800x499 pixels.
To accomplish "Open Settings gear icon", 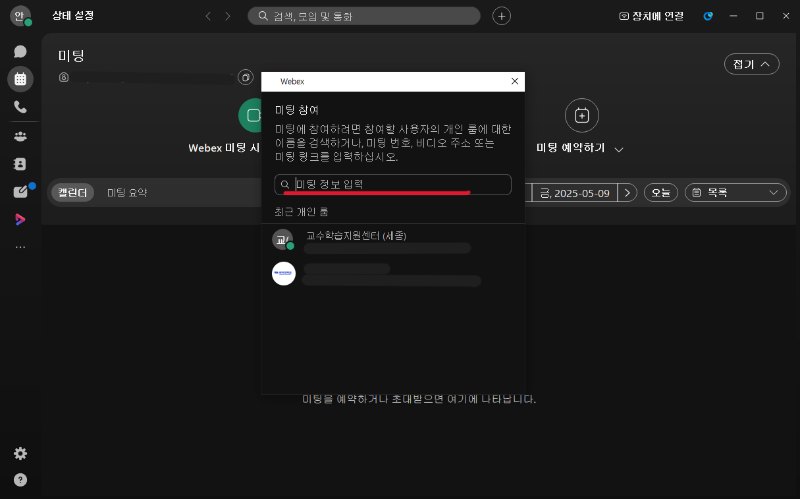I will (20, 453).
